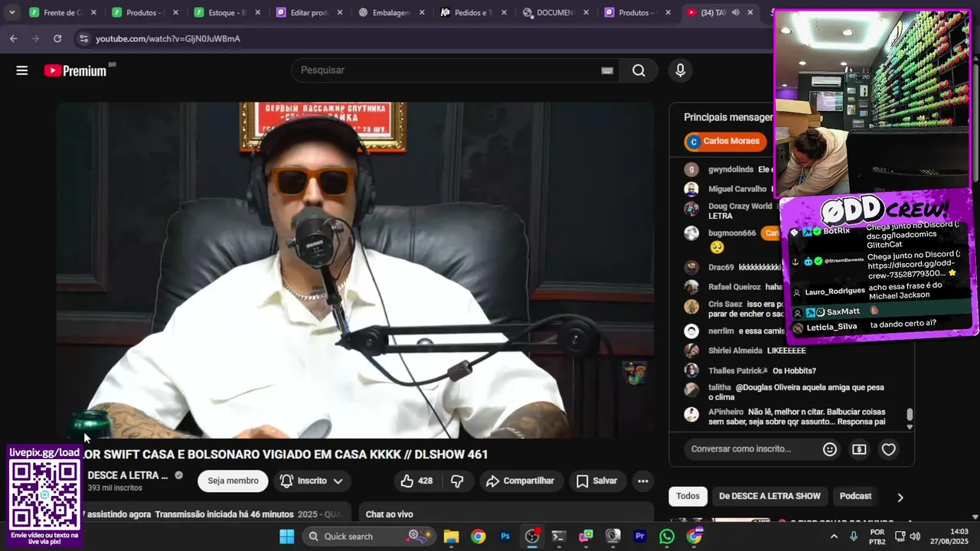Click the video player to pause
980x551 pixels.
[x=355, y=270]
